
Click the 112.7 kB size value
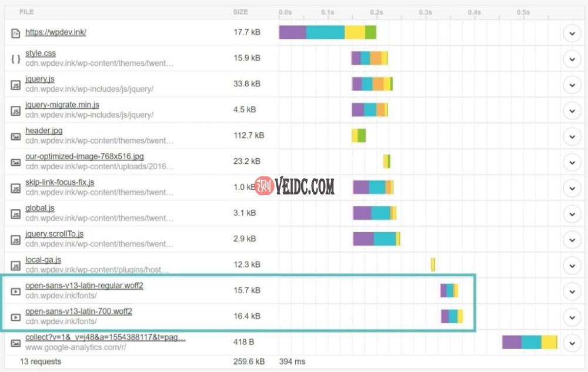tap(249, 135)
